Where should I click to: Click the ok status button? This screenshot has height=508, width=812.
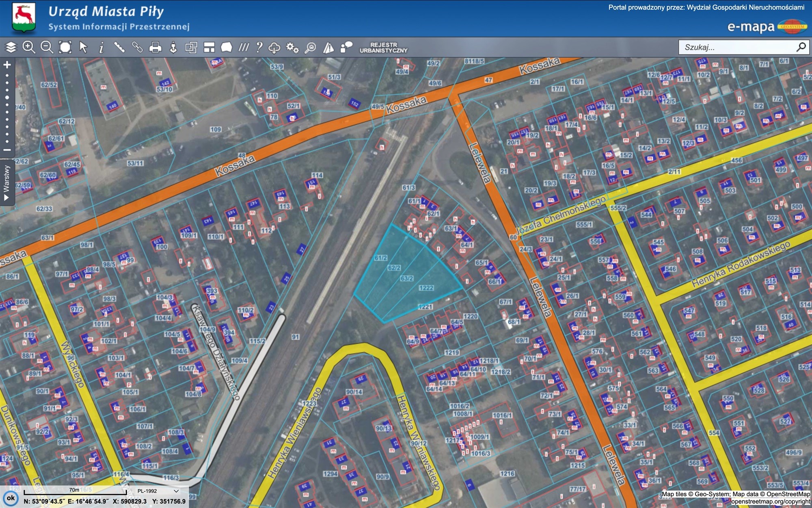pos(11,498)
